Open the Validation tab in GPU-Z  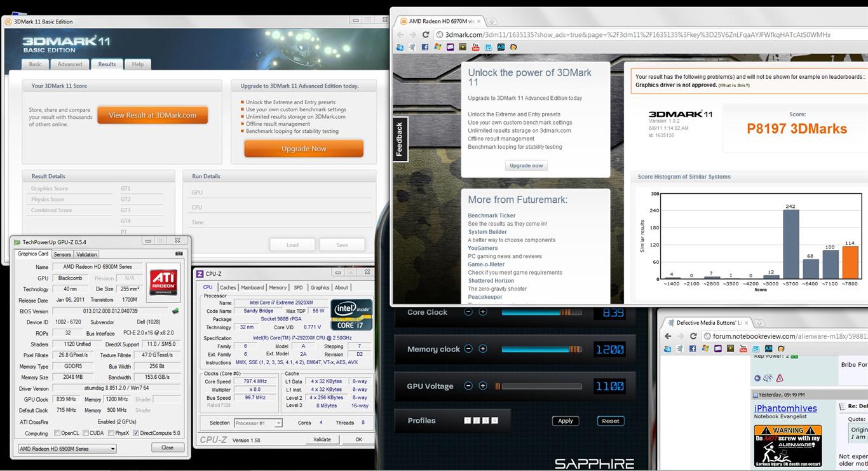[87, 254]
